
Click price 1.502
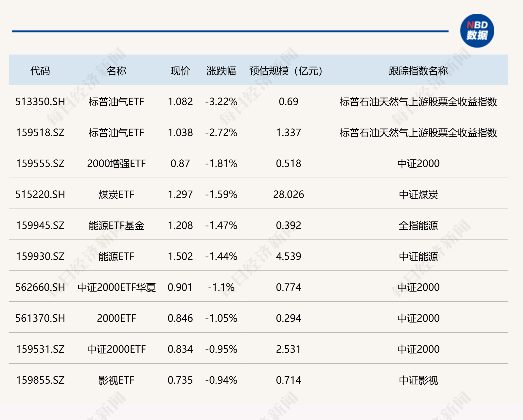tap(180, 256)
